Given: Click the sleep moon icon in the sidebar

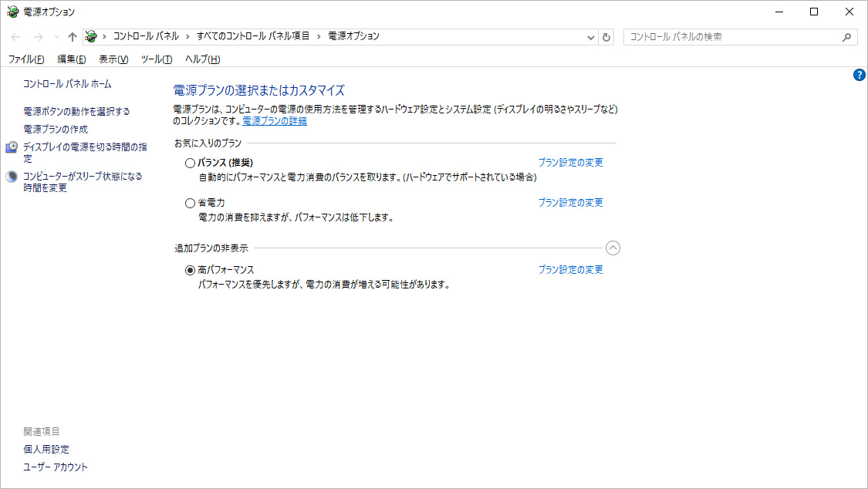Looking at the screenshot, I should 12,177.
